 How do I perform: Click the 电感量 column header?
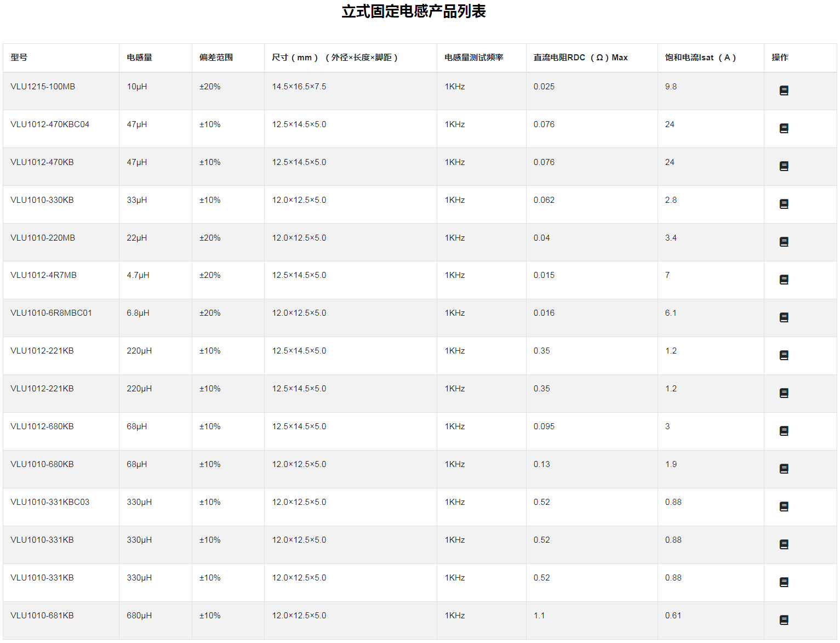(x=139, y=58)
